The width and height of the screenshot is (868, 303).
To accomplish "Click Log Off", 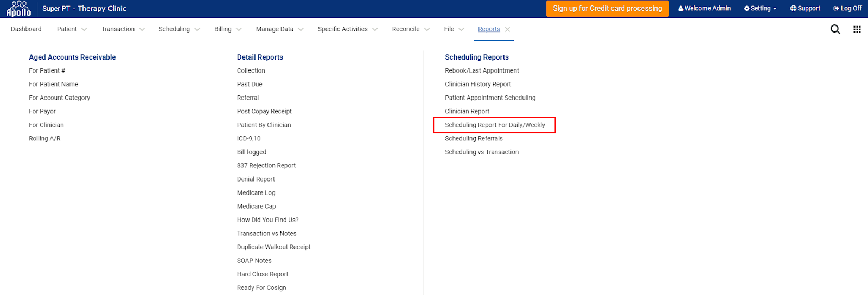I will tap(847, 8).
